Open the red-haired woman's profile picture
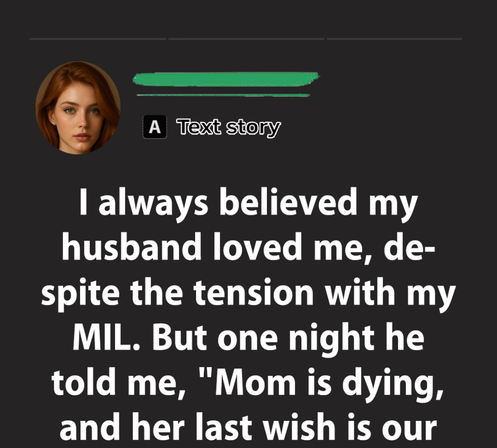Screen dimensions: 497x448 [x=78, y=108]
